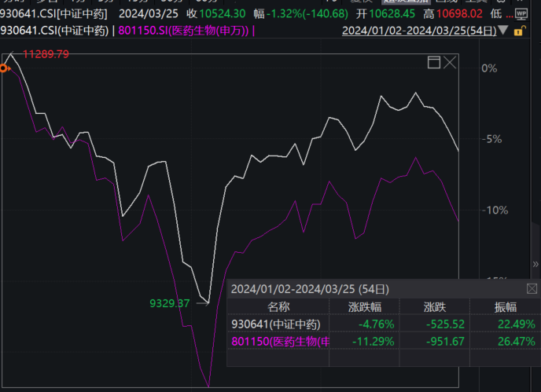Close the interval statistics panel
Screen dimensions: 541x392
click(532, 288)
